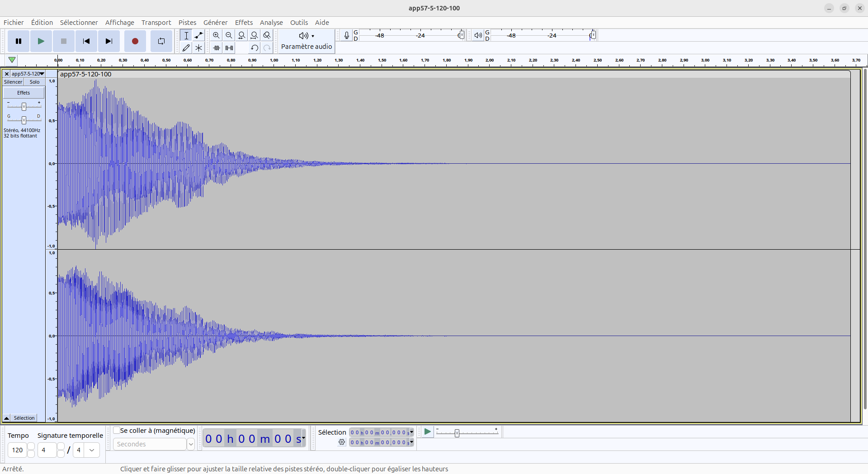Enable Se coller à (magnétique) checkbox
The height and width of the screenshot is (474, 868).
pyautogui.click(x=117, y=430)
